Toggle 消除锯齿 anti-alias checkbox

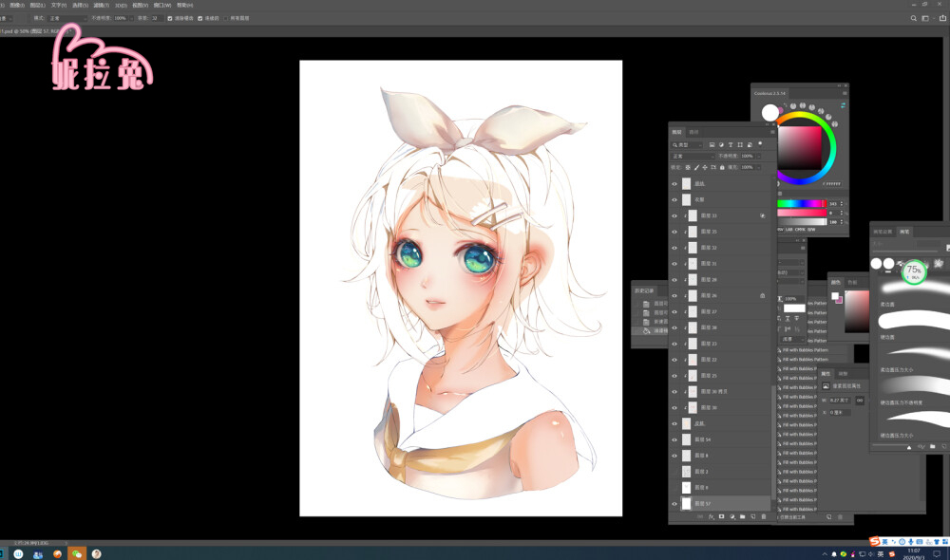170,18
